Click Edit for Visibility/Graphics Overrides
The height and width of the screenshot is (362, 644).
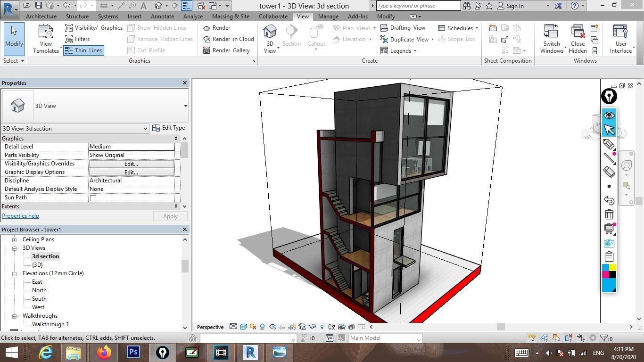click(130, 164)
